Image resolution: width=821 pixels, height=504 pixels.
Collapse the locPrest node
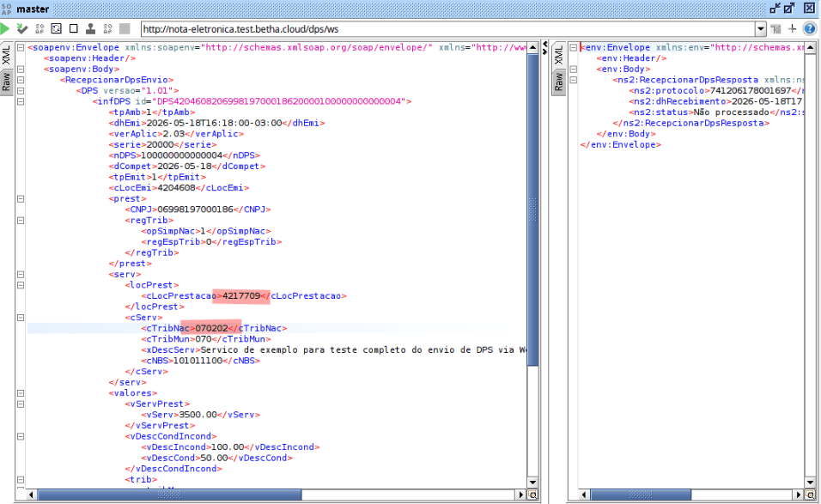[x=21, y=285]
